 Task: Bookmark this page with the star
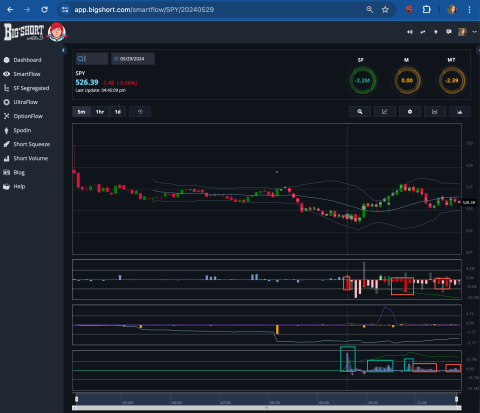coord(385,10)
